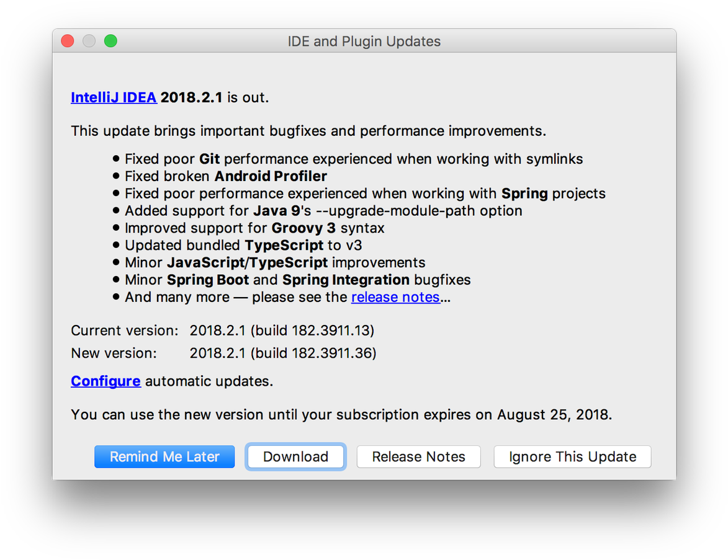This screenshot has height=560, width=728.
Task: Click the grayed-out minimize window button
Action: coord(89,41)
